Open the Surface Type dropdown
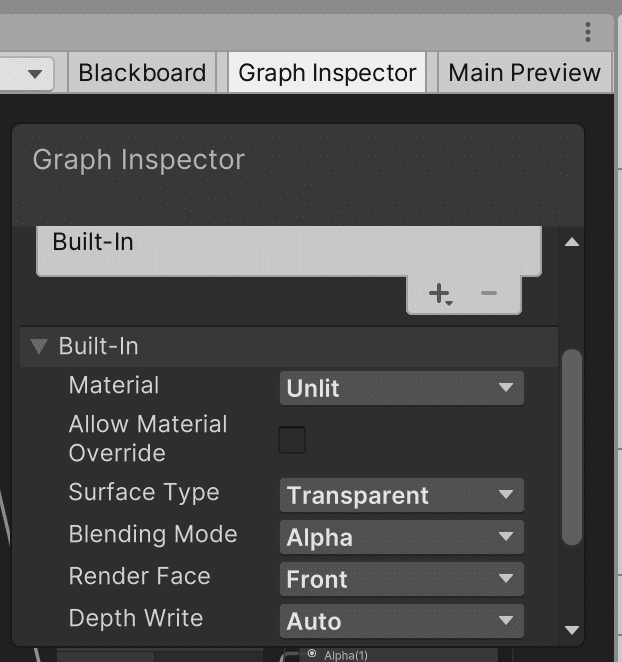The image size is (622, 662). [401, 495]
